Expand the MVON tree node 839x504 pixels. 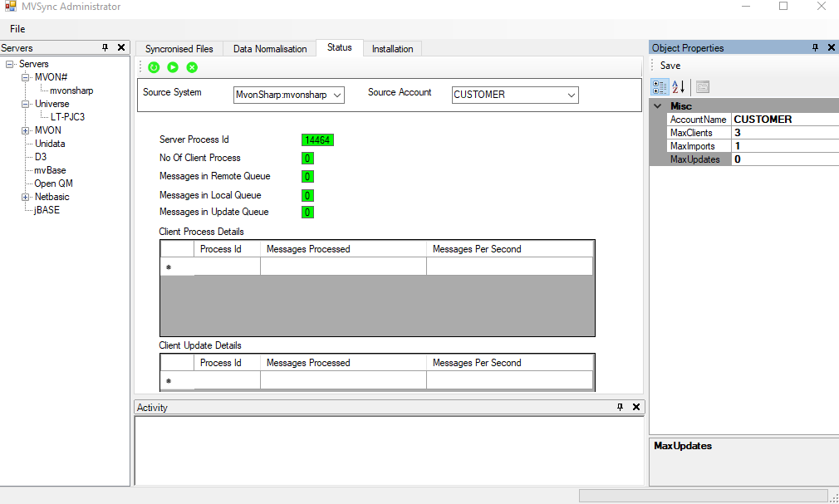coord(25,130)
